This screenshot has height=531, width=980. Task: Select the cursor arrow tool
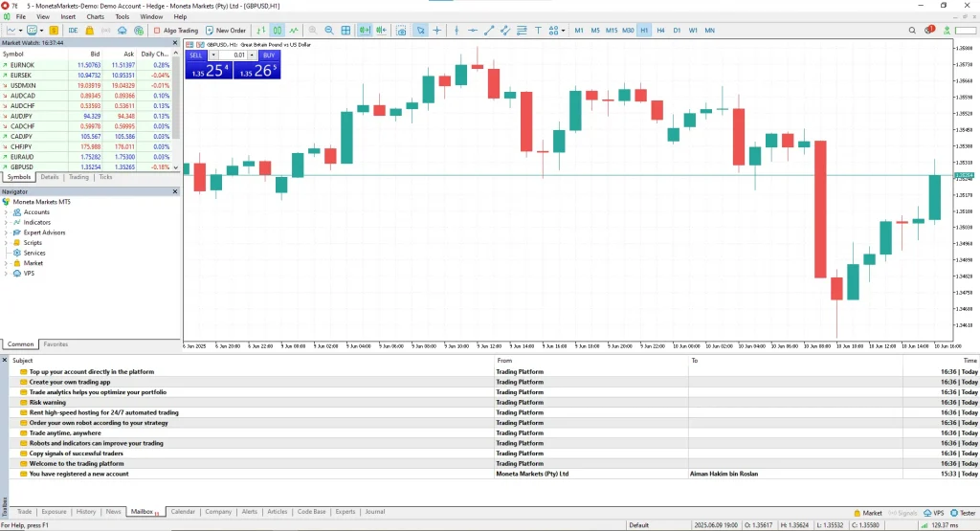421,30
